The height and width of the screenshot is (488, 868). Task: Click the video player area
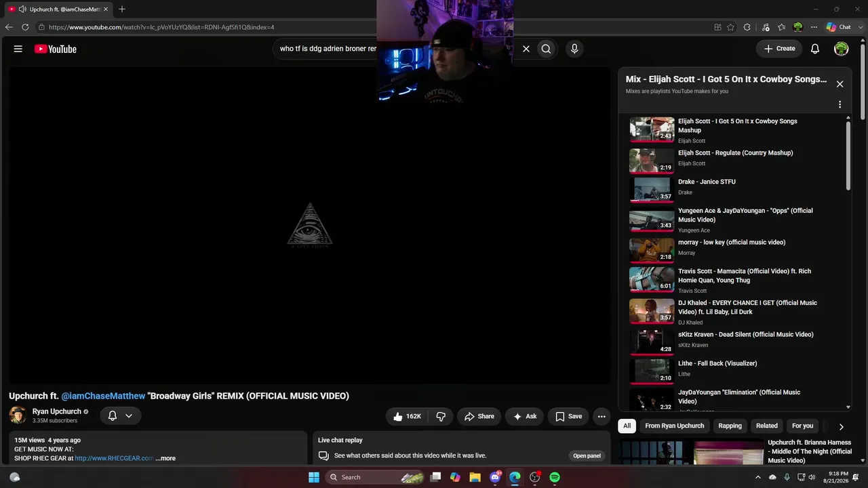(x=309, y=225)
